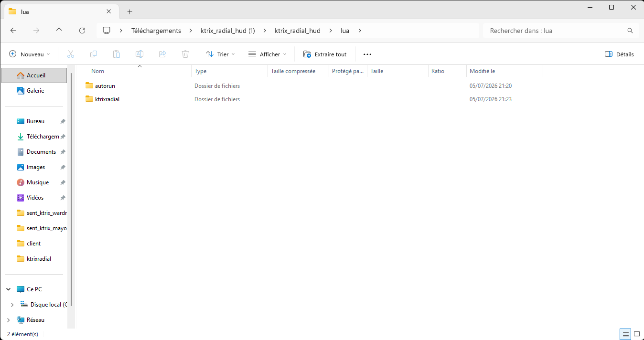This screenshot has height=340, width=644.
Task: Navigate to Téléchargements in breadcrumb
Action: pyautogui.click(x=156, y=31)
